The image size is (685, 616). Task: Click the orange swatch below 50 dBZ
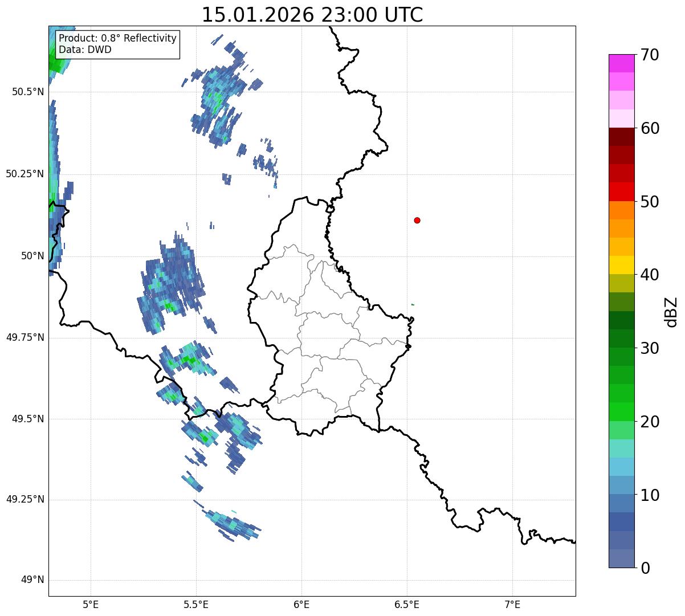[622, 210]
